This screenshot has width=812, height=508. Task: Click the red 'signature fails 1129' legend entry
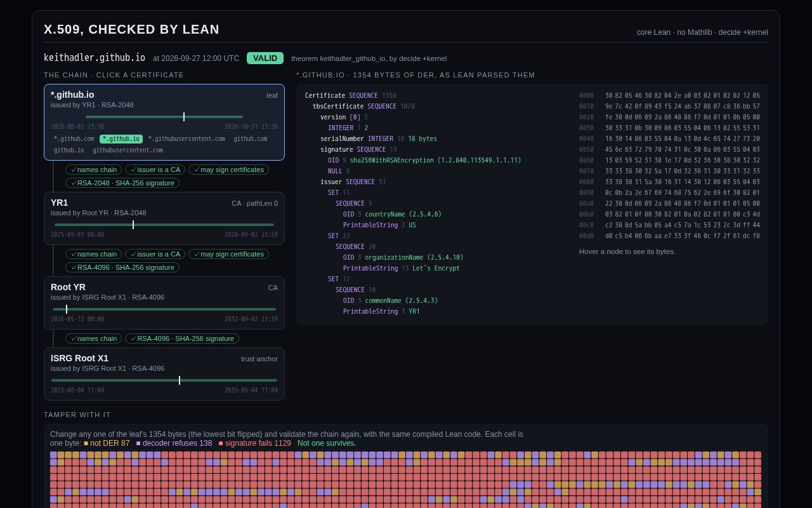point(255,443)
